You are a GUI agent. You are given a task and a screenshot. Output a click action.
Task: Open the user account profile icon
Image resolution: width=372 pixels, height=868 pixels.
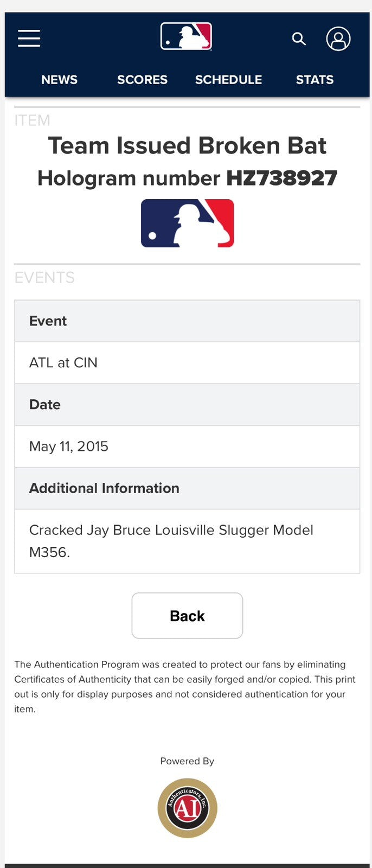coord(338,39)
